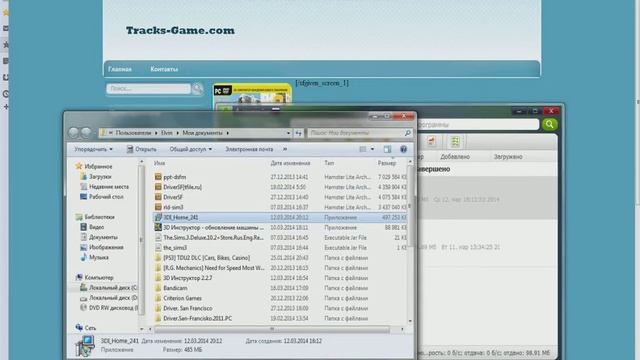Expand the address bar history dropdown arrow
640x360 pixels.
tap(288, 133)
